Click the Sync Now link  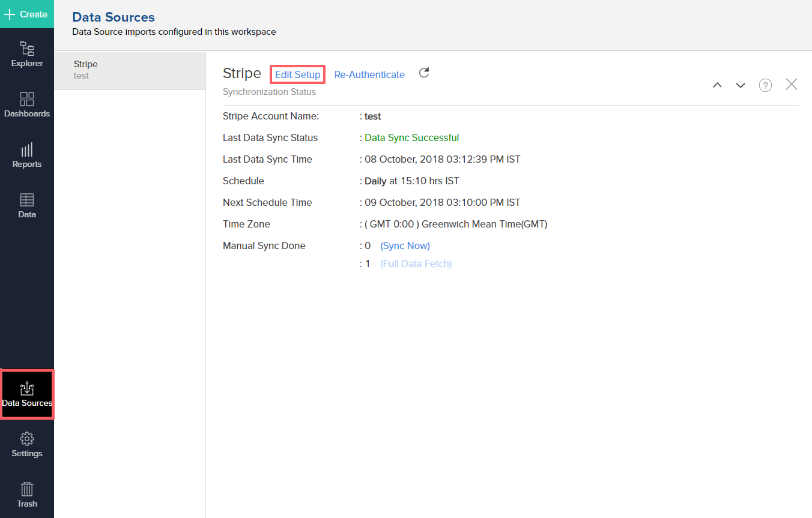tap(405, 245)
